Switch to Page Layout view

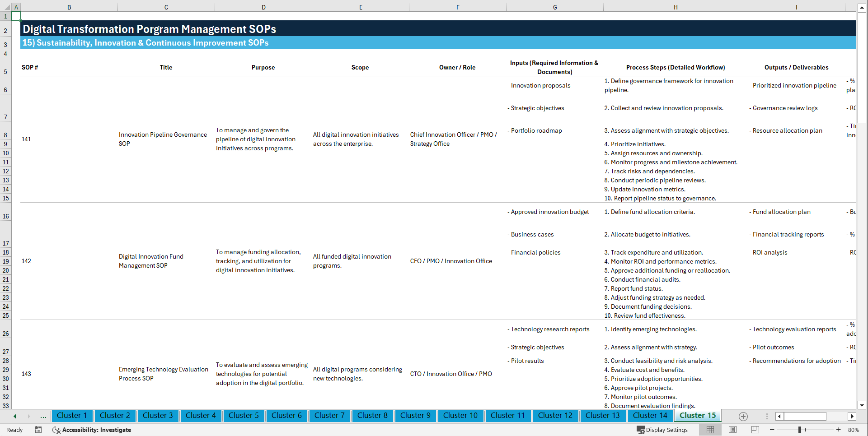732,430
